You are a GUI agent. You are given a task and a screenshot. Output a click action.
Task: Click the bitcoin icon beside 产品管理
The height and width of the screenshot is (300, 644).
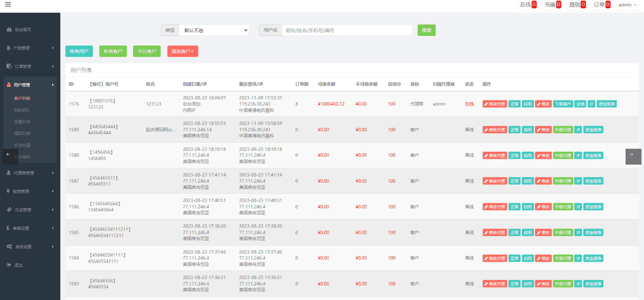(x=9, y=48)
